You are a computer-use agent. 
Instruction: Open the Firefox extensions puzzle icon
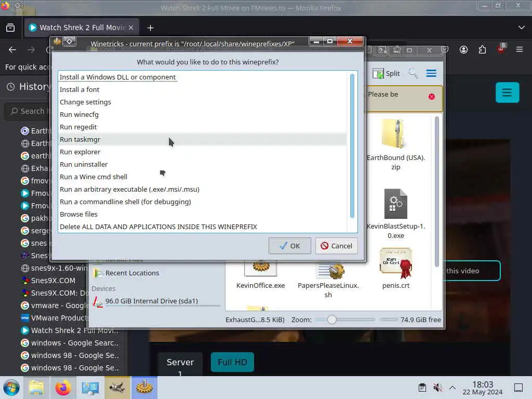[482, 50]
